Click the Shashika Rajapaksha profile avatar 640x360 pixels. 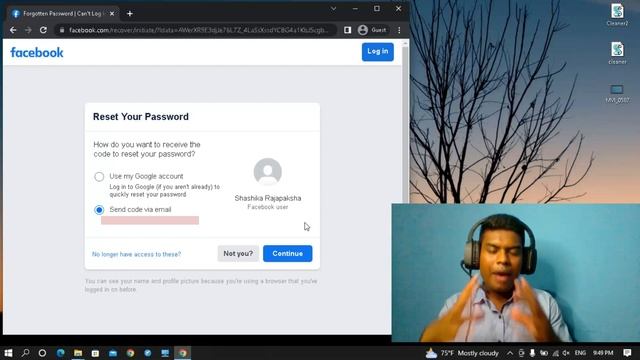[268, 172]
